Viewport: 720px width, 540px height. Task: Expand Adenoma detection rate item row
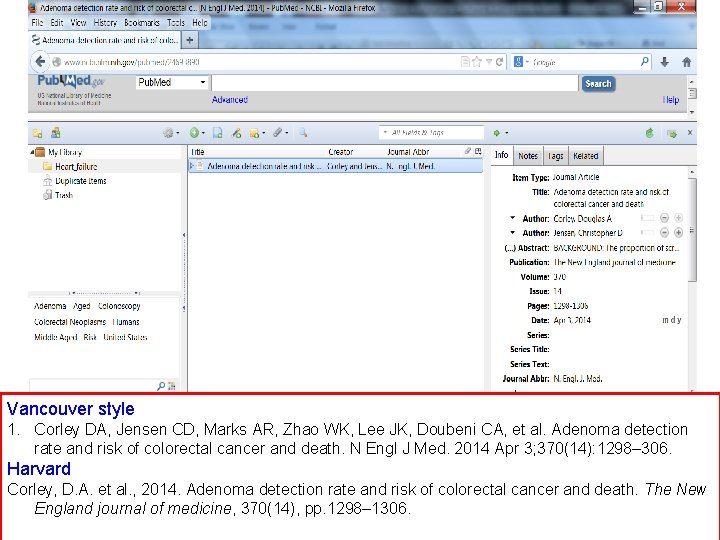(191, 166)
